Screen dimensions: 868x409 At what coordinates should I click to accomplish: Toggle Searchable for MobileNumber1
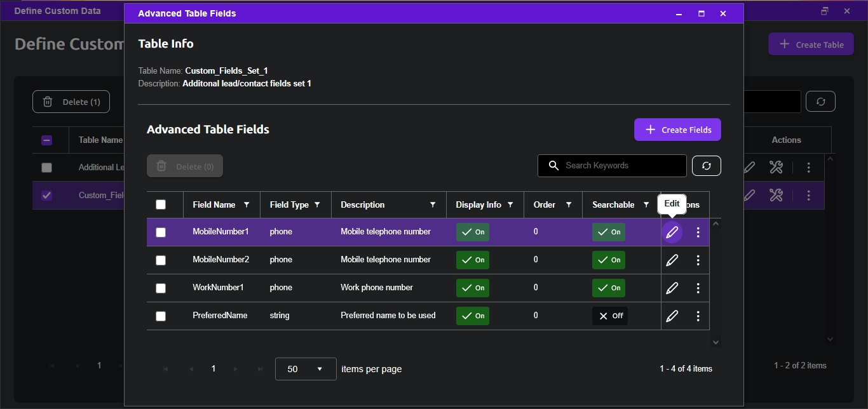tap(609, 232)
